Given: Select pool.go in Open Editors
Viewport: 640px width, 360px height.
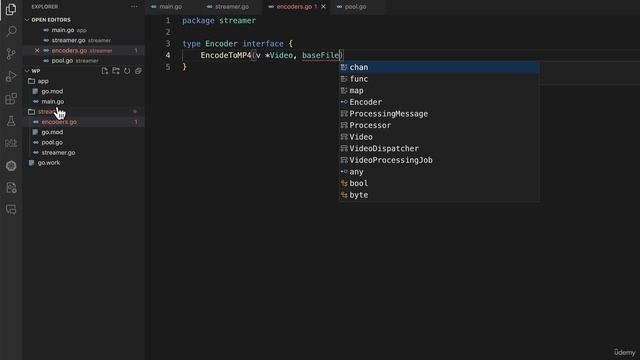Looking at the screenshot, I should [x=62, y=61].
